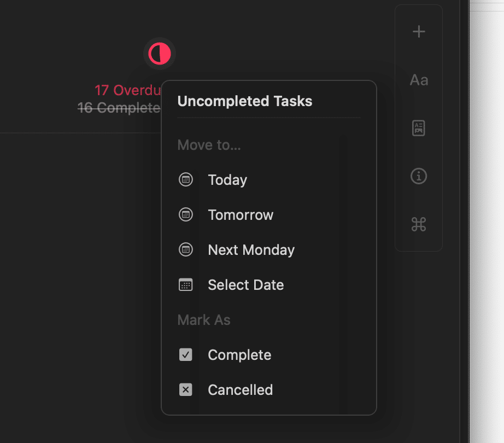This screenshot has width=504, height=443.
Task: Click the calendar icon beside Tomorrow
Action: tap(186, 214)
